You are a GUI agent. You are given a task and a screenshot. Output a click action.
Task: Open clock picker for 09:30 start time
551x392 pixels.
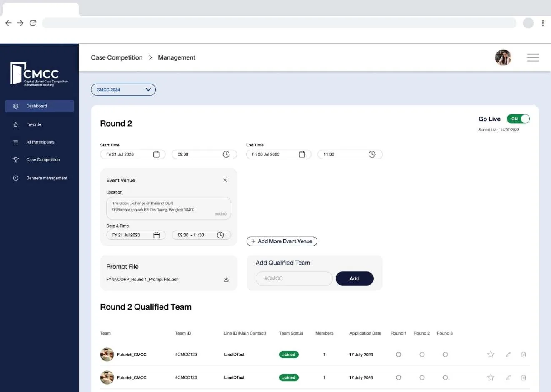click(226, 154)
